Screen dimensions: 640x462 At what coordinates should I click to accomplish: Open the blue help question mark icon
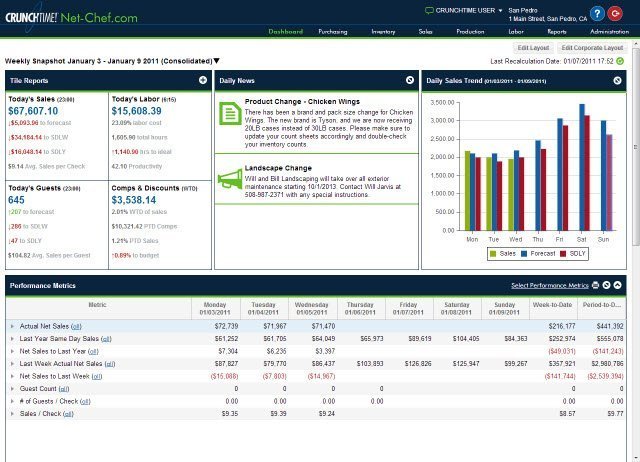(x=597, y=13)
